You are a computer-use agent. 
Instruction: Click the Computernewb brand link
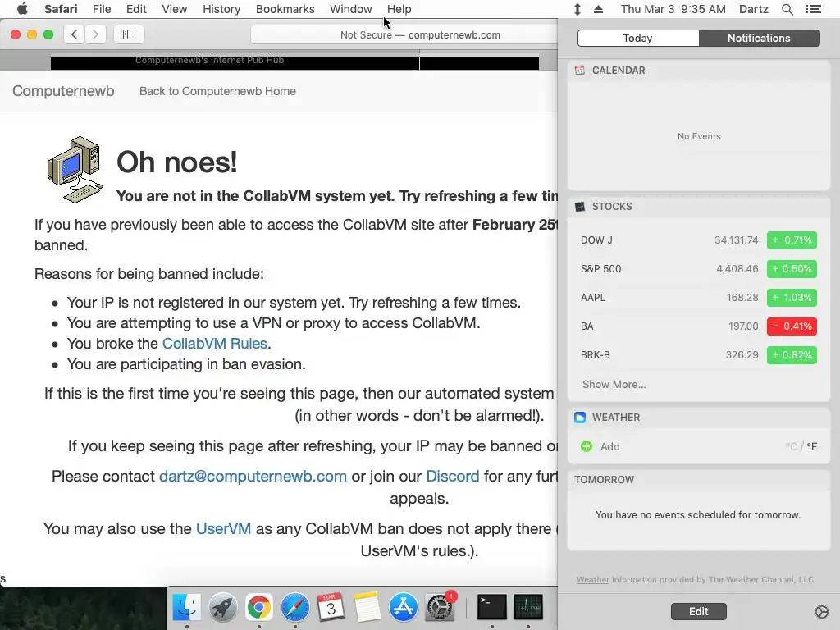(63, 91)
